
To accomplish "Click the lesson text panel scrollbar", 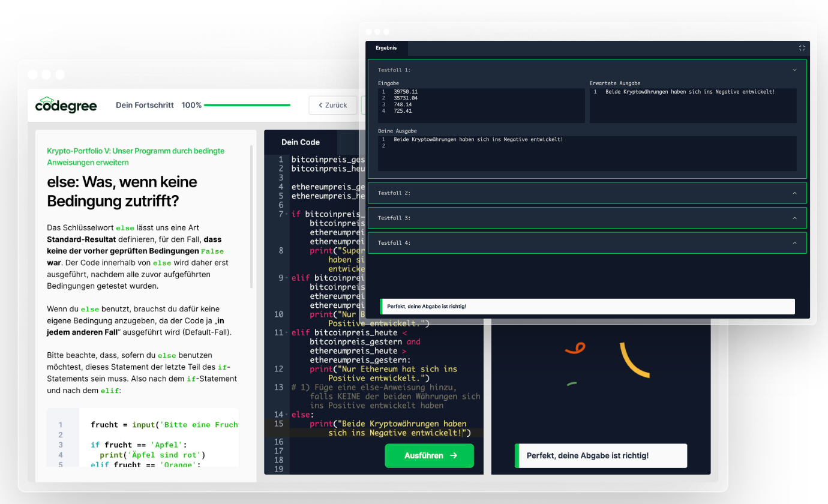I will click(x=251, y=216).
